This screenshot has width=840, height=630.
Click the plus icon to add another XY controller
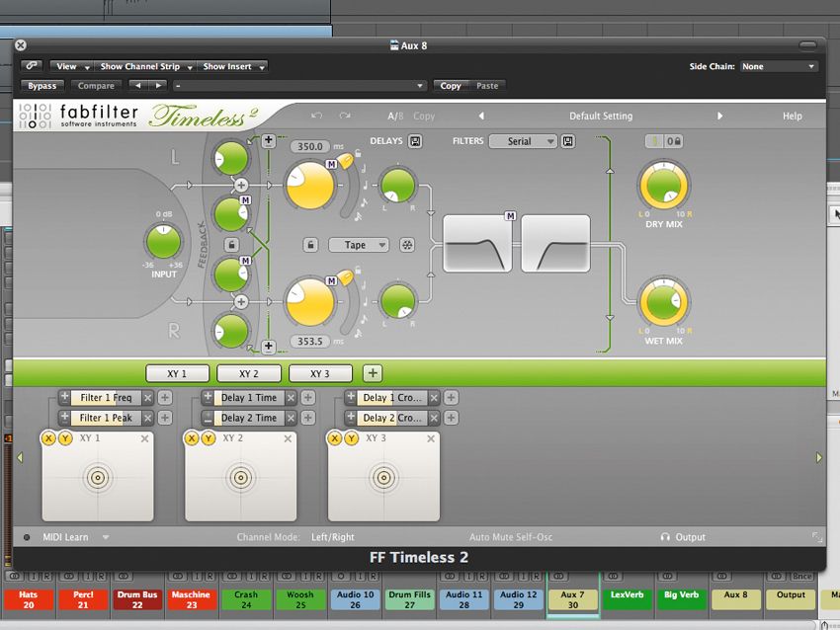[372, 373]
